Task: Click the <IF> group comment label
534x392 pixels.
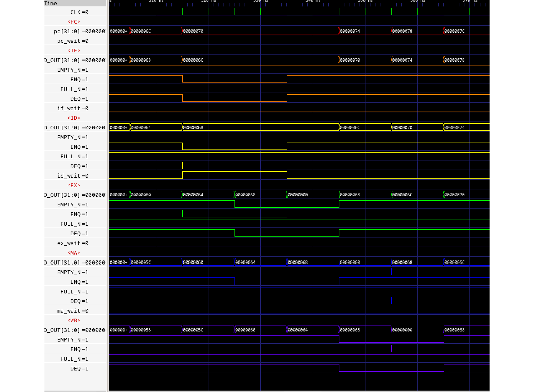Action: (74, 51)
